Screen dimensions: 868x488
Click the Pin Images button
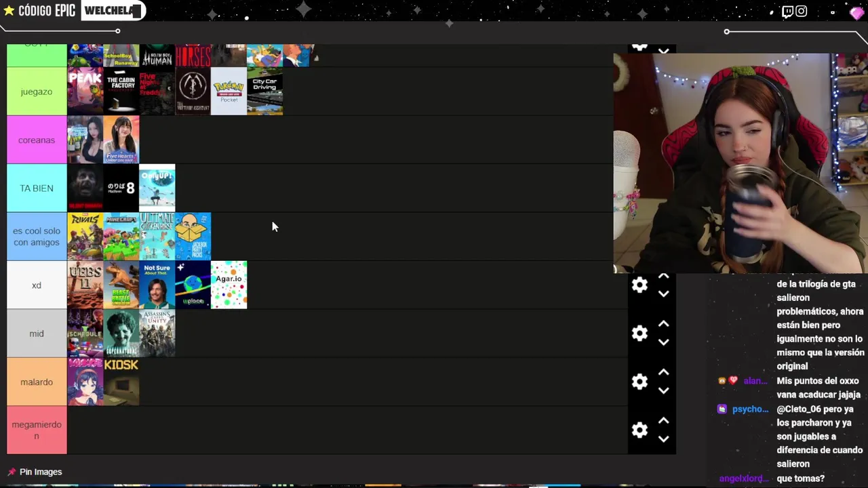click(35, 472)
